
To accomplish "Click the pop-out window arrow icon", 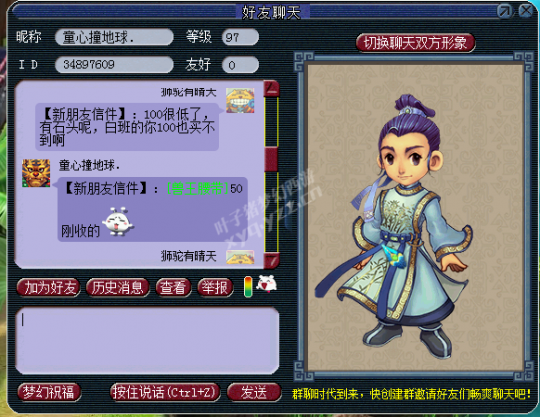I will (505, 11).
